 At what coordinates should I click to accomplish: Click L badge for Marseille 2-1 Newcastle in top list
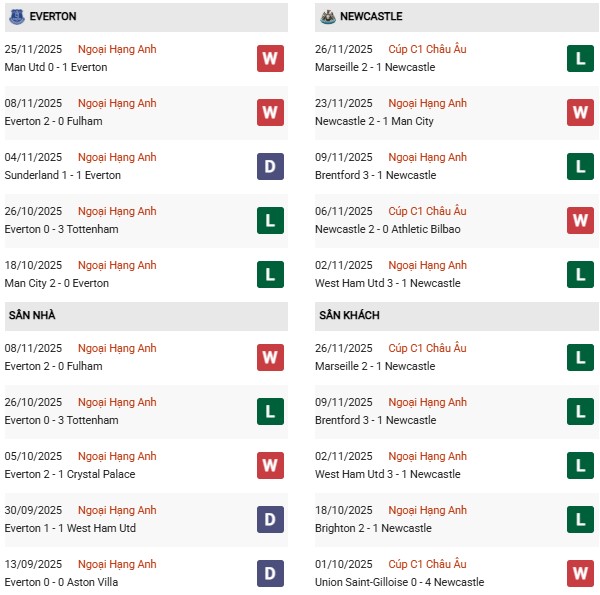point(581,58)
